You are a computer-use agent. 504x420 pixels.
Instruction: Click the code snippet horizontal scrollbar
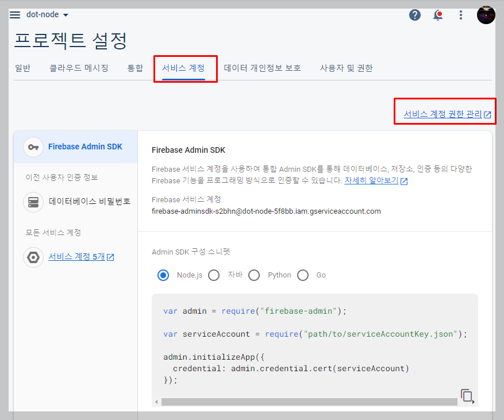pyautogui.click(x=309, y=402)
